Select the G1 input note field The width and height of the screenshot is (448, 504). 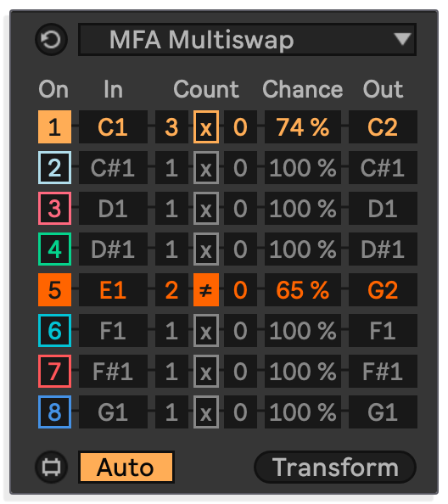113,412
